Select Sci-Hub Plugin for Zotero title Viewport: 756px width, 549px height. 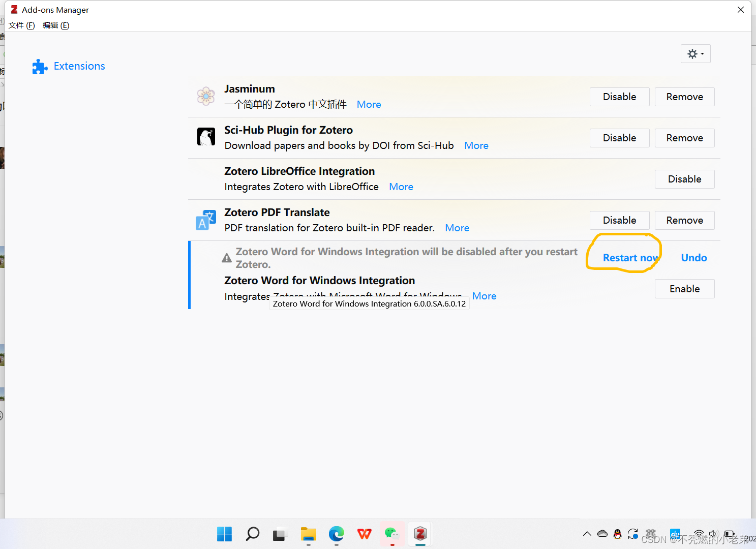coord(288,130)
